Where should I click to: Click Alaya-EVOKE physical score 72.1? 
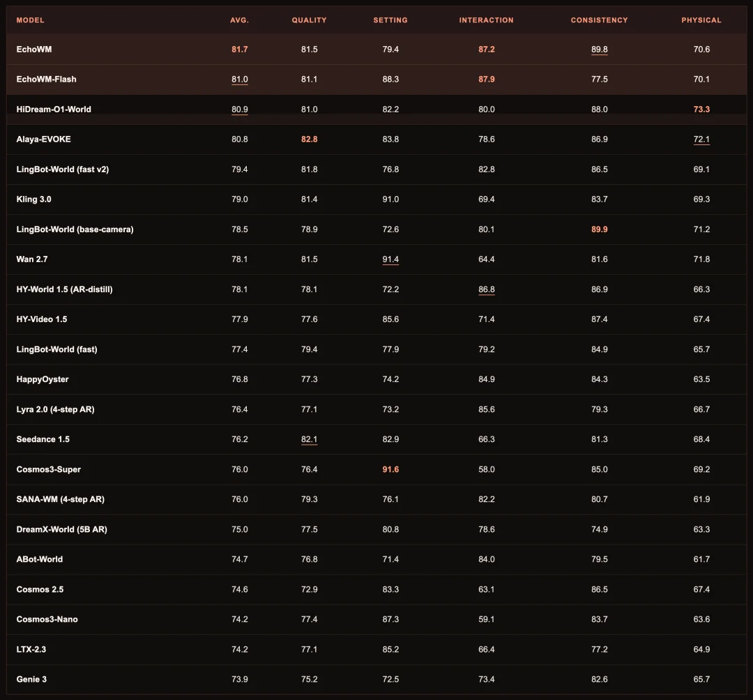click(x=701, y=139)
